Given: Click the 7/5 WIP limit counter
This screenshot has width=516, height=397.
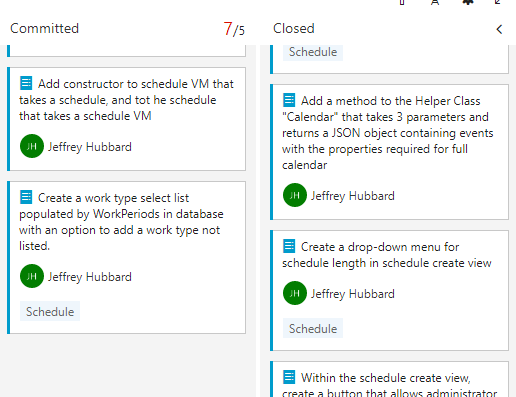Looking at the screenshot, I should coord(234,29).
